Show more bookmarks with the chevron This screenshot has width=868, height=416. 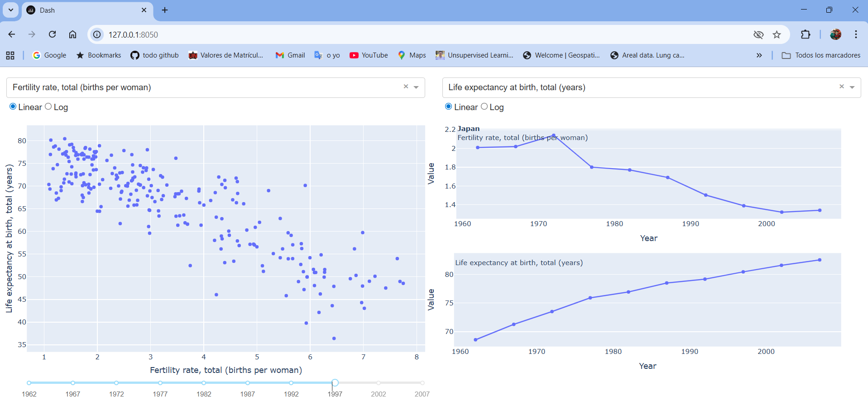759,55
